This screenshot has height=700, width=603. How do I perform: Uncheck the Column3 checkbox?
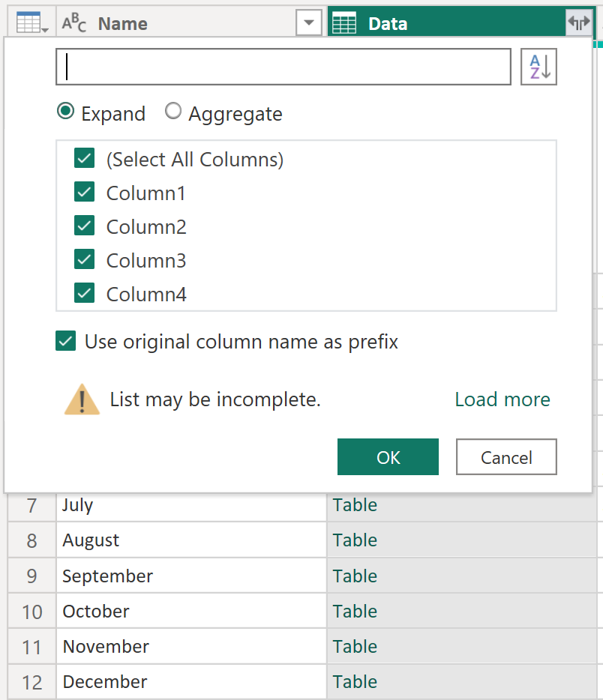[x=85, y=260]
